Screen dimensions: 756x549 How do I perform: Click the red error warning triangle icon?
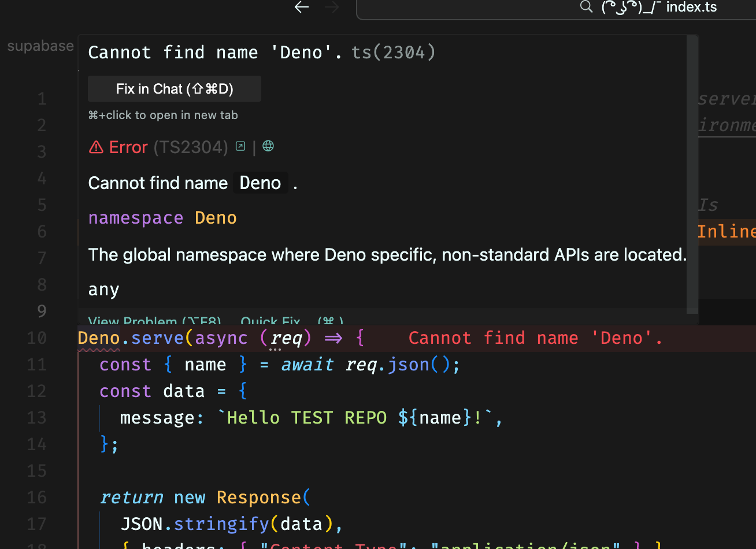(96, 147)
